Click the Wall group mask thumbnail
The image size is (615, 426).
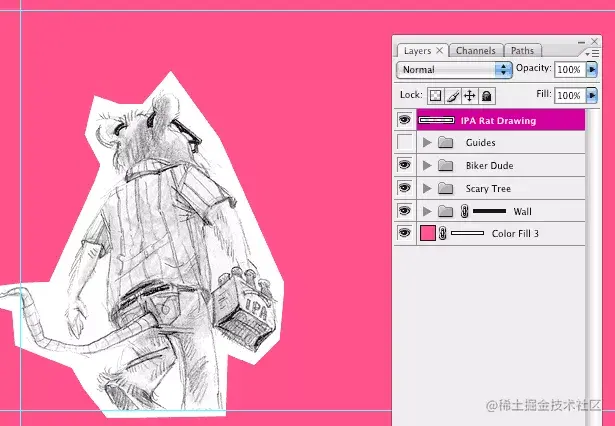pyautogui.click(x=489, y=211)
